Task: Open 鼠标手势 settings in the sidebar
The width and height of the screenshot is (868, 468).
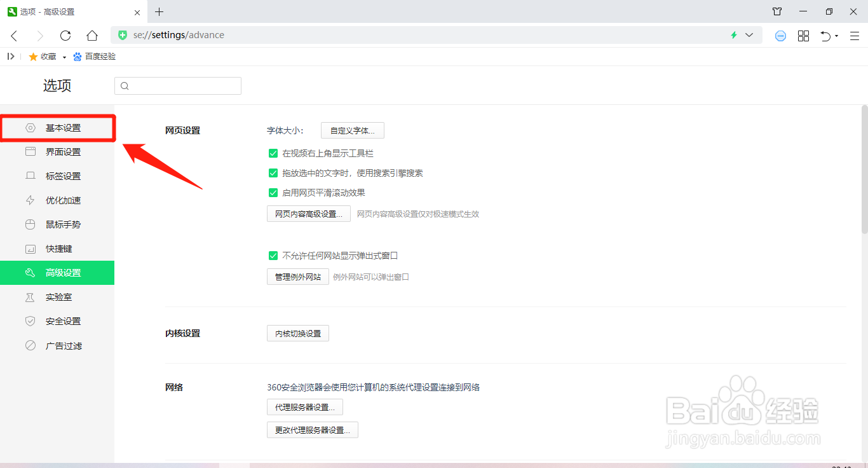Action: (x=63, y=224)
